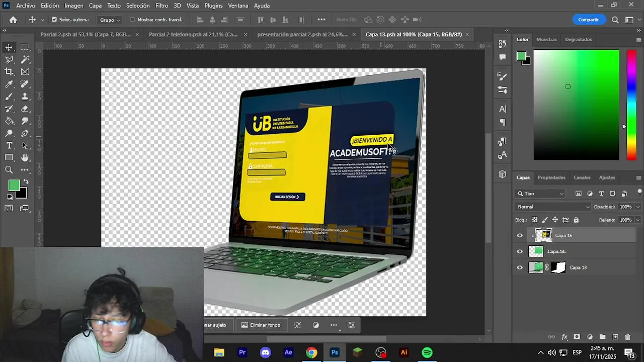Switch to Parcial 2 telefono.psb tab
644x362 pixels.
click(x=193, y=34)
